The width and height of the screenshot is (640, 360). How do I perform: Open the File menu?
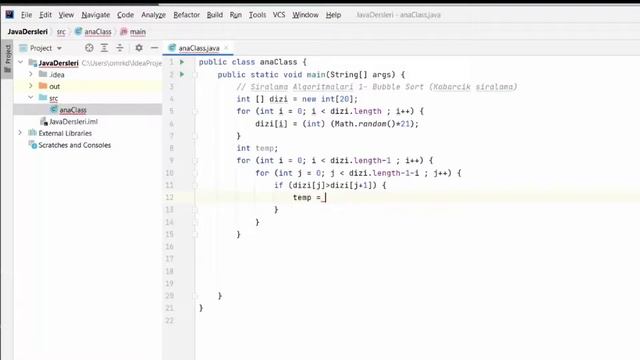(x=26, y=15)
